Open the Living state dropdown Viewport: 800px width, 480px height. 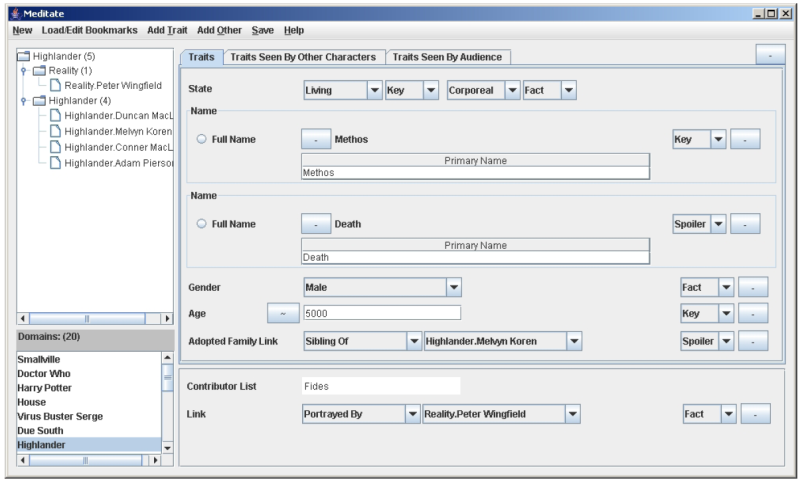click(x=343, y=90)
